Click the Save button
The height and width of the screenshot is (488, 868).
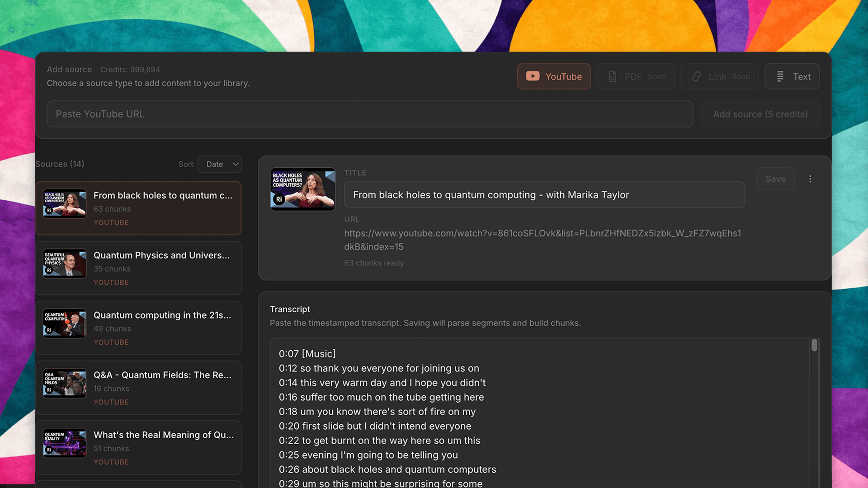click(x=775, y=179)
